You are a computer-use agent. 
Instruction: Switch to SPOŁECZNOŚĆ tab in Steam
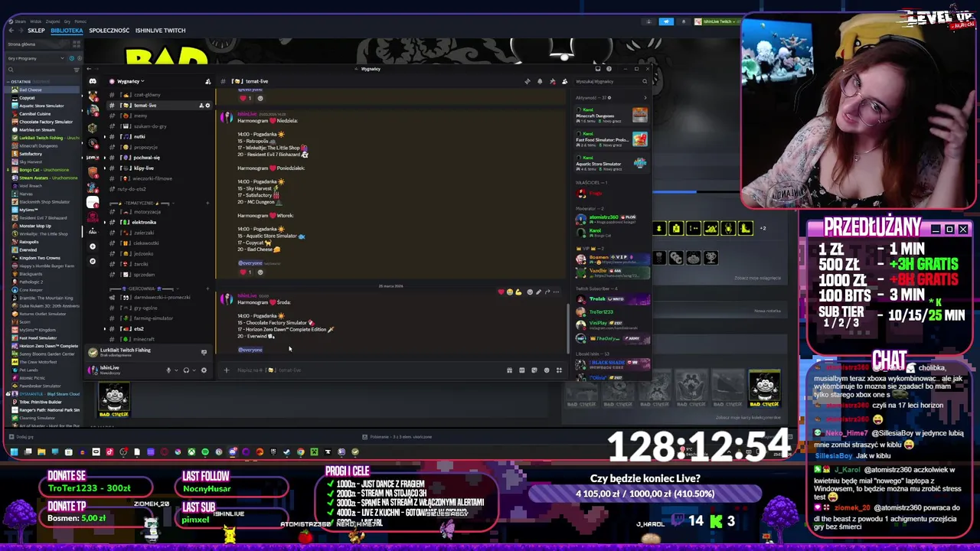pos(109,31)
